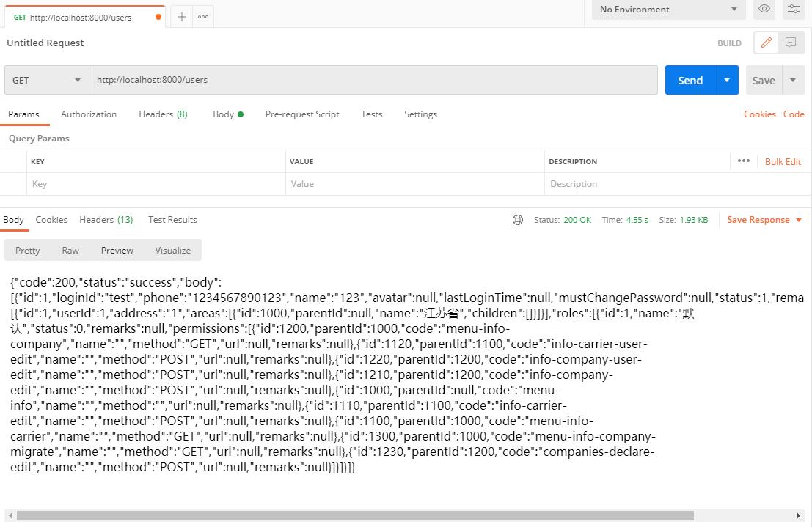The height and width of the screenshot is (527, 812).
Task: Expand the Send button dropdown arrow
Action: pos(727,80)
